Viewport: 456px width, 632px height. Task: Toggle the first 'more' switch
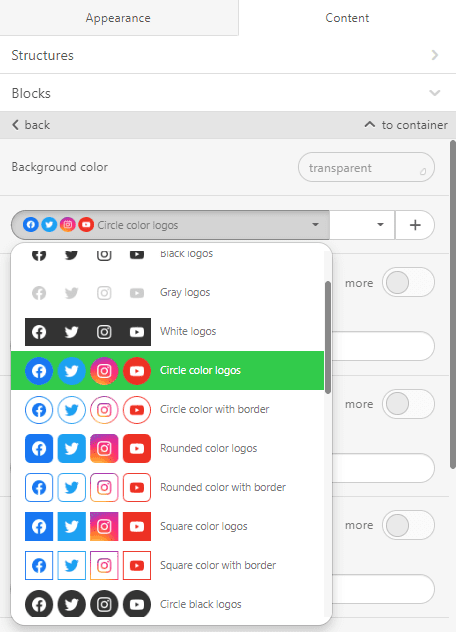(x=408, y=283)
